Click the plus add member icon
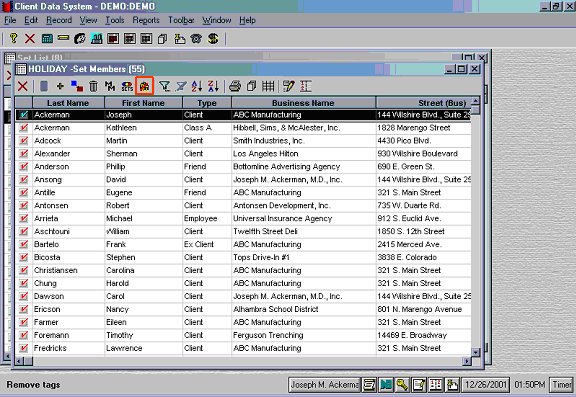The image size is (576, 397). point(60,86)
